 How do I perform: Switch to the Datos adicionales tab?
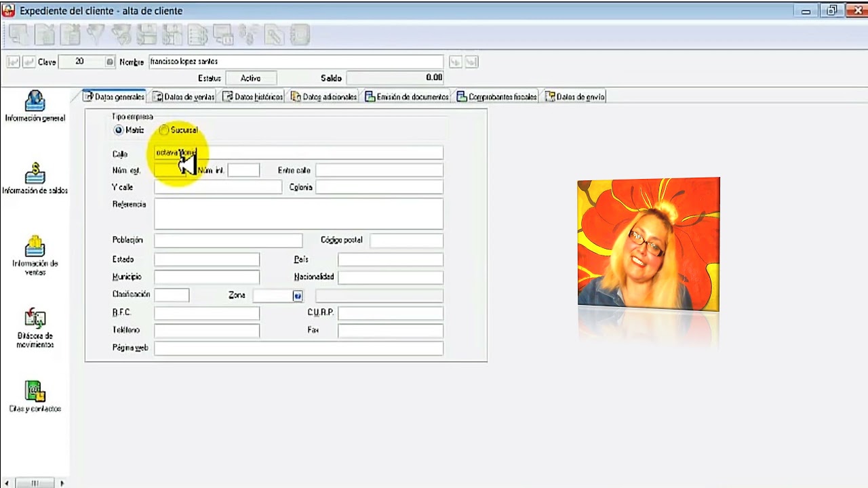(x=324, y=97)
